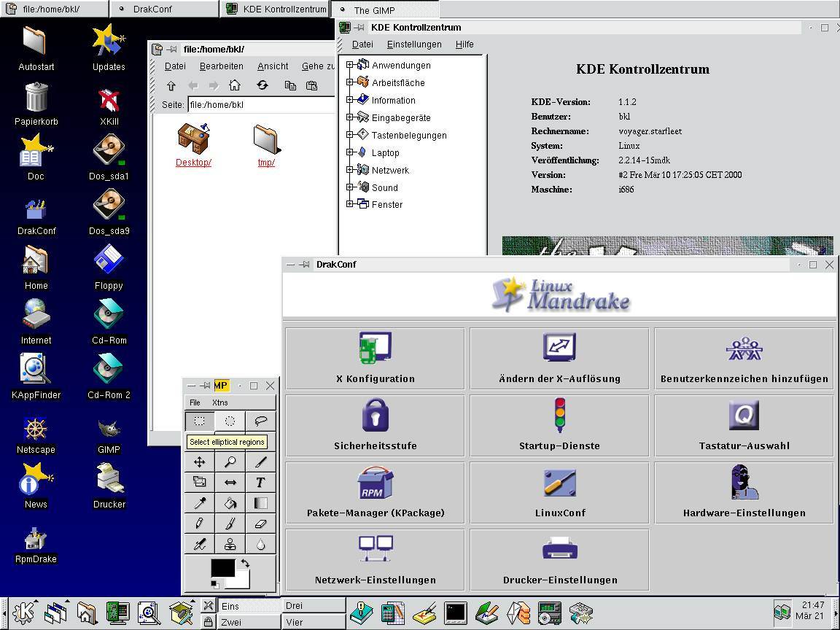This screenshot has width=840, height=630.
Task: Expand the Laptop tree node
Action: [x=350, y=152]
